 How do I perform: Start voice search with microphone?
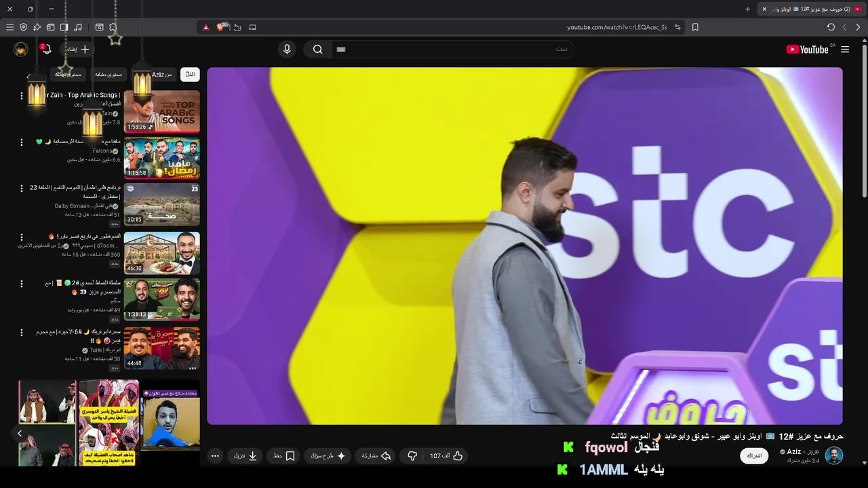287,49
